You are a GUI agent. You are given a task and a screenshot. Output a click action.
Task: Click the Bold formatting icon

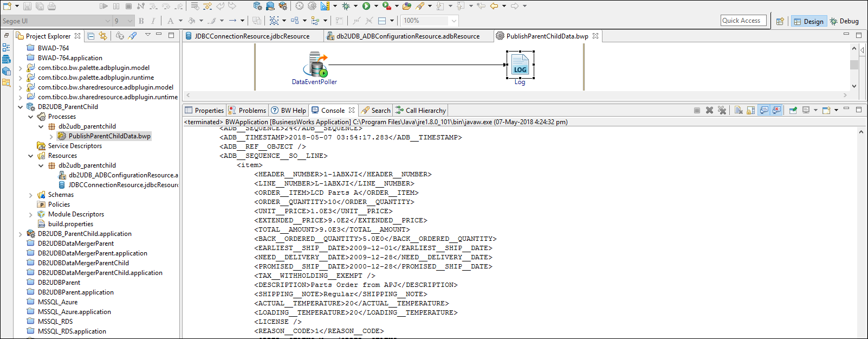coord(141,21)
